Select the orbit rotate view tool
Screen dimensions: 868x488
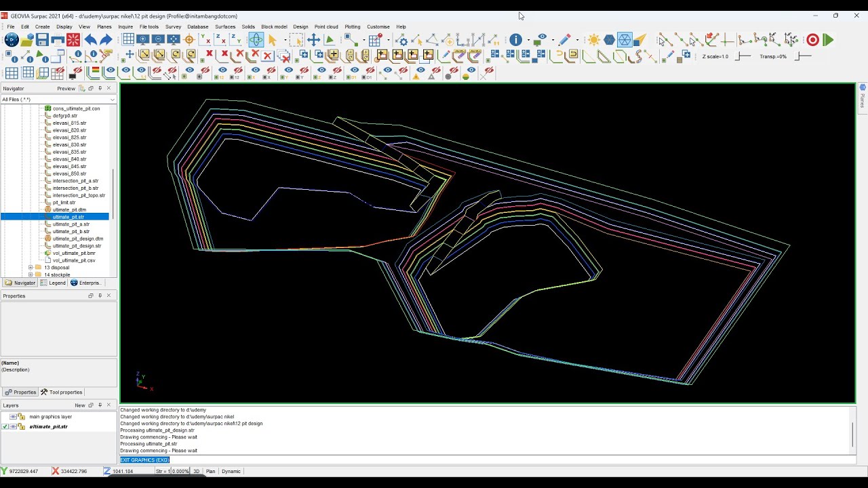click(256, 39)
